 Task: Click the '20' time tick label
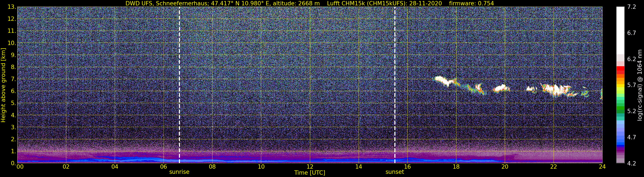[x=505, y=167]
